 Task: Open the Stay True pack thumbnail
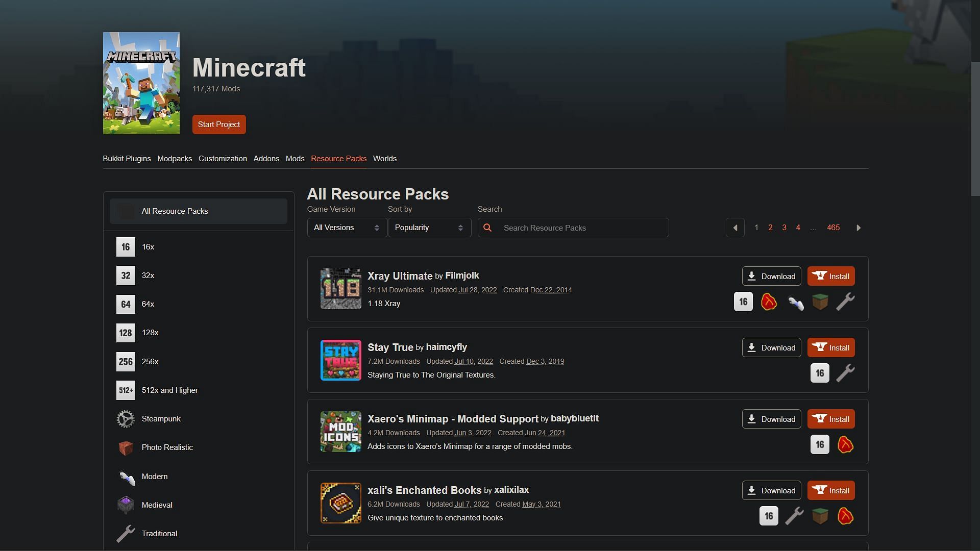[340, 360]
